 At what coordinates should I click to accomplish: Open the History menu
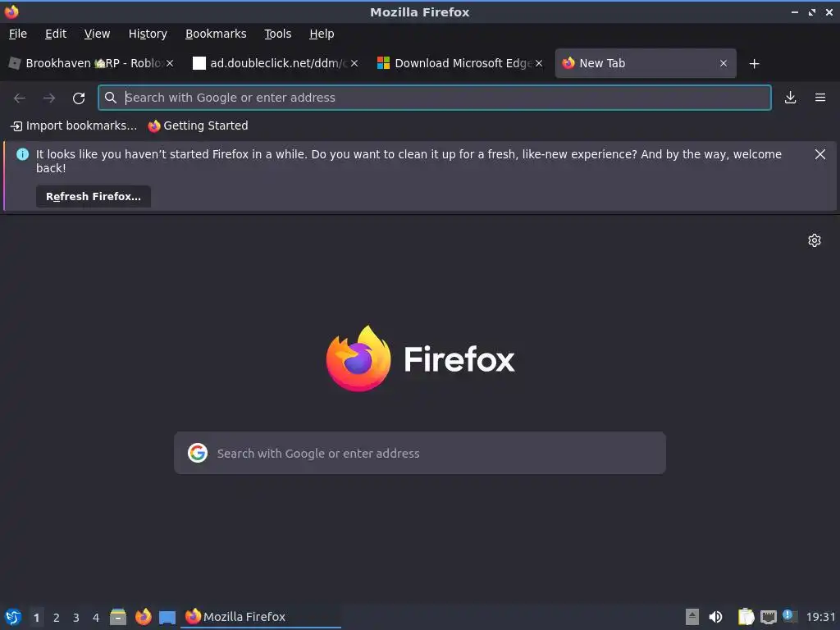(148, 34)
